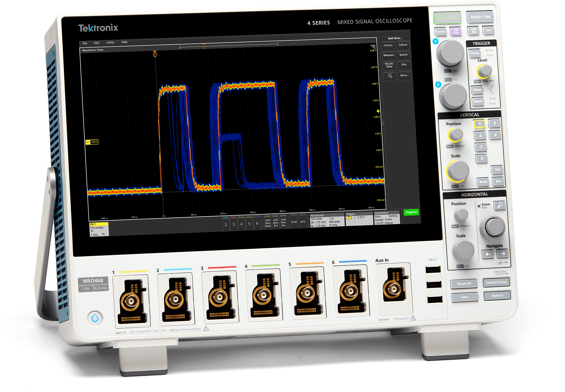Tap channel 5 badge button on settings bar
Image resolution: width=565 pixels, height=392 pixels.
click(x=249, y=223)
